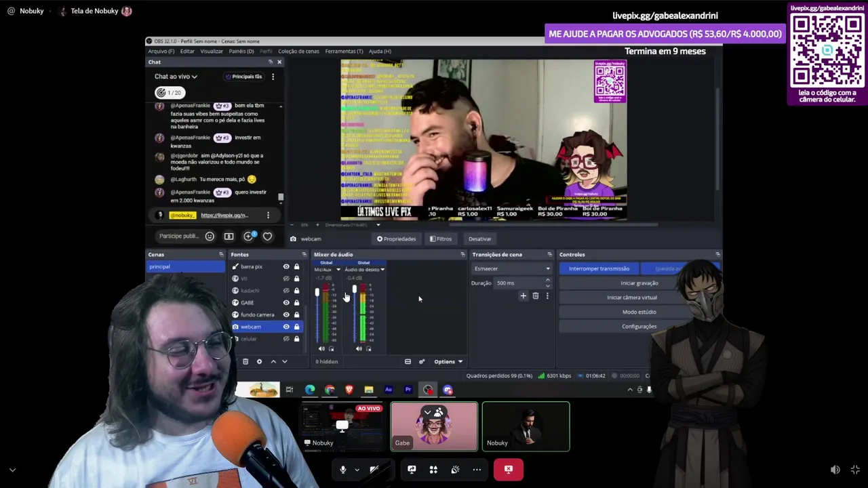Hide the webcam source
The image size is (868, 488).
click(286, 327)
